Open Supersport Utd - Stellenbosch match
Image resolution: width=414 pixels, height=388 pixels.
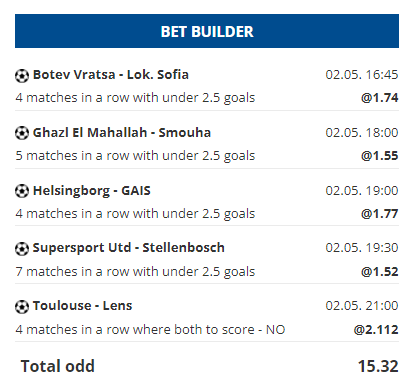(129, 248)
